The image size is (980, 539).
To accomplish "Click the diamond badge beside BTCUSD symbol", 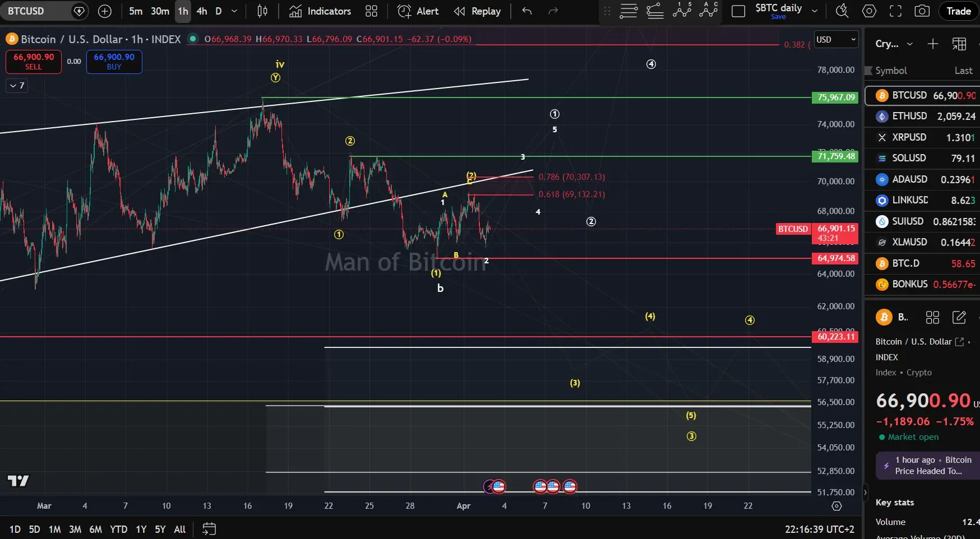I will tap(79, 11).
